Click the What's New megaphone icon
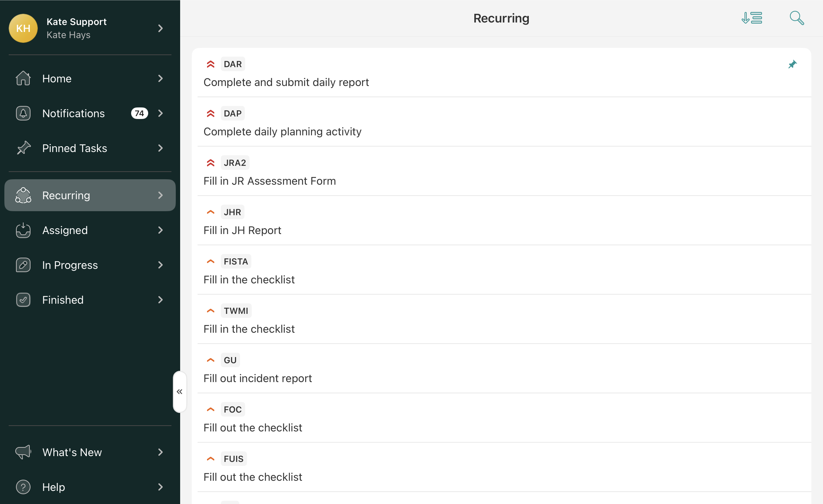This screenshot has width=823, height=504. pyautogui.click(x=23, y=452)
